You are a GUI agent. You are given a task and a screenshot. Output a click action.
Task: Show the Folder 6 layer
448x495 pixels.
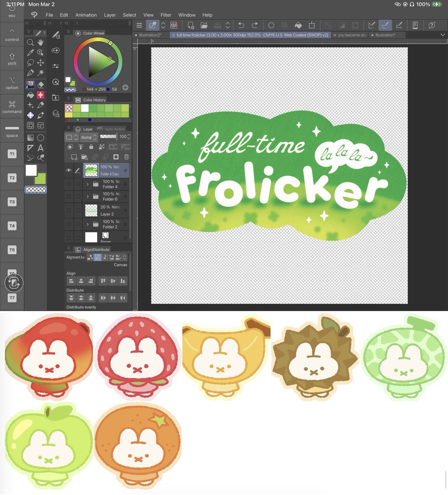click(x=69, y=197)
